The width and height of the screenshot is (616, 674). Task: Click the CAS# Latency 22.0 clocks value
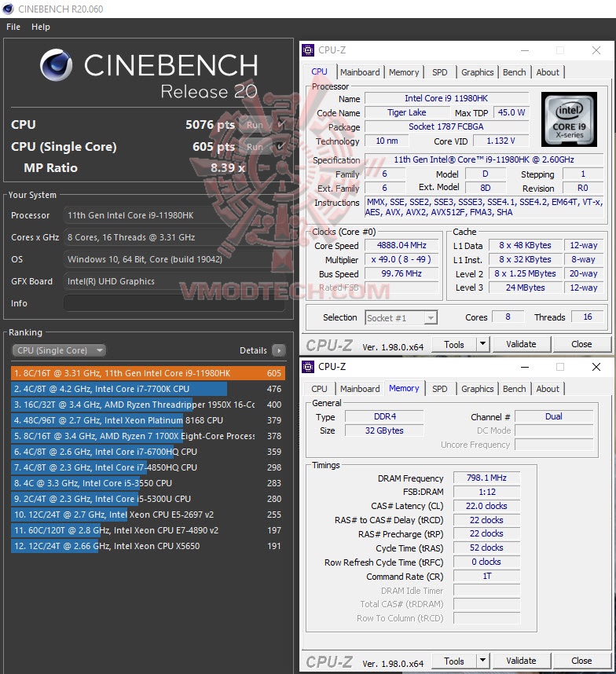[x=486, y=506]
